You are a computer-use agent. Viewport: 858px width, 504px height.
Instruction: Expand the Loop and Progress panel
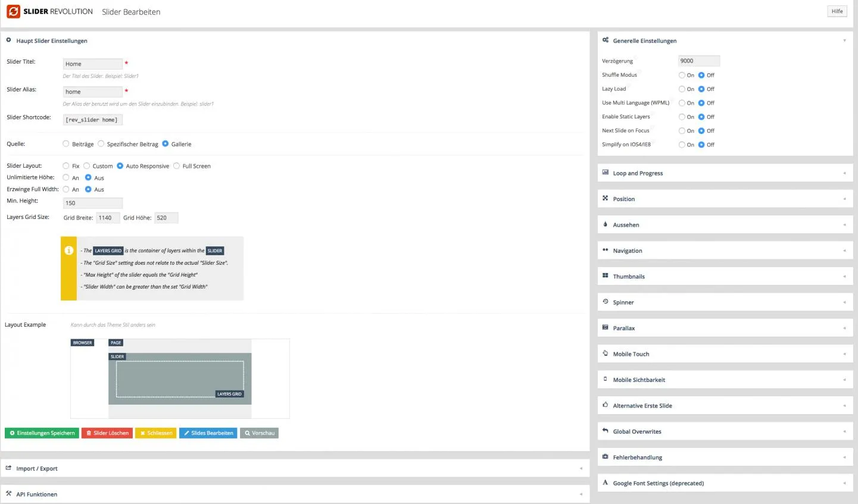coord(725,173)
